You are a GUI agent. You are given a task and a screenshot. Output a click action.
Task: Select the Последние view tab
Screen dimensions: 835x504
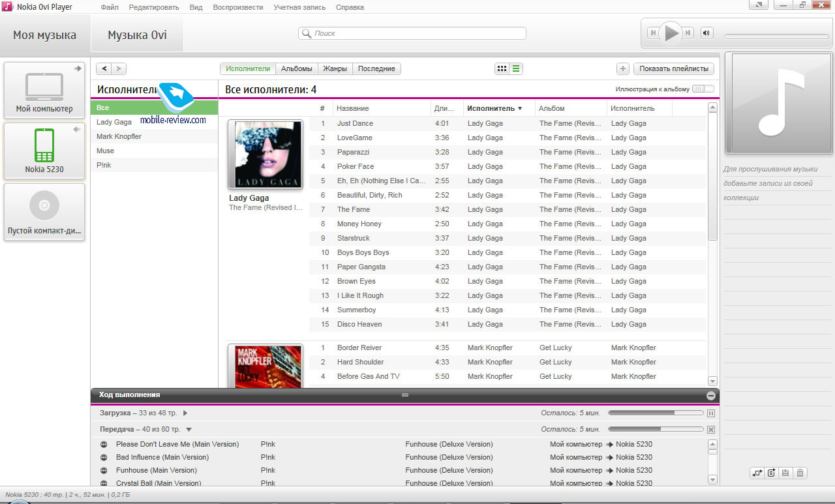click(x=376, y=68)
